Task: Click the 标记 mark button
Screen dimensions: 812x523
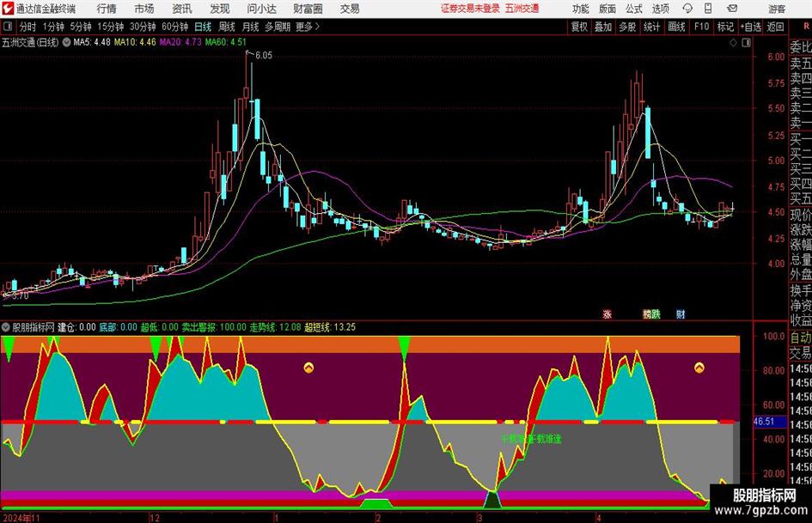Action: (x=725, y=27)
